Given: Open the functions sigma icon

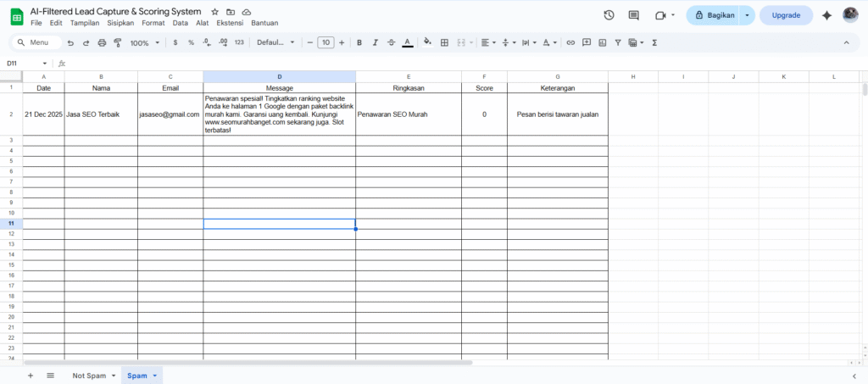Looking at the screenshot, I should pyautogui.click(x=654, y=42).
